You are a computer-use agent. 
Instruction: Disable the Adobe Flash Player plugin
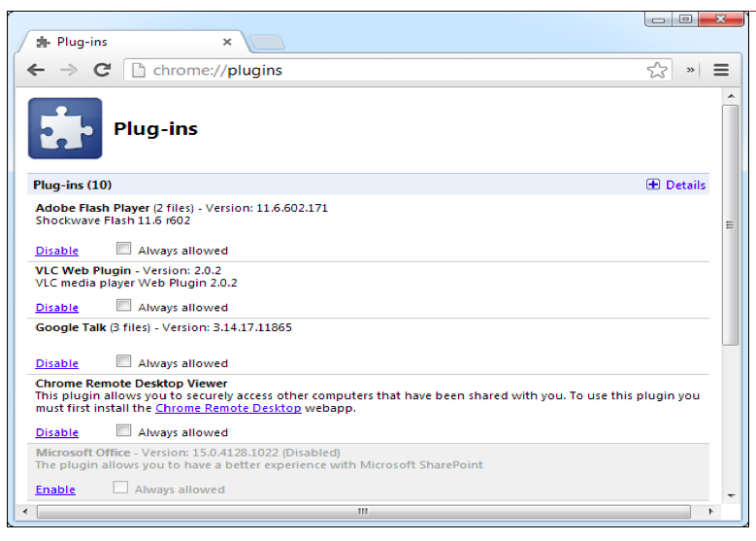click(x=57, y=251)
